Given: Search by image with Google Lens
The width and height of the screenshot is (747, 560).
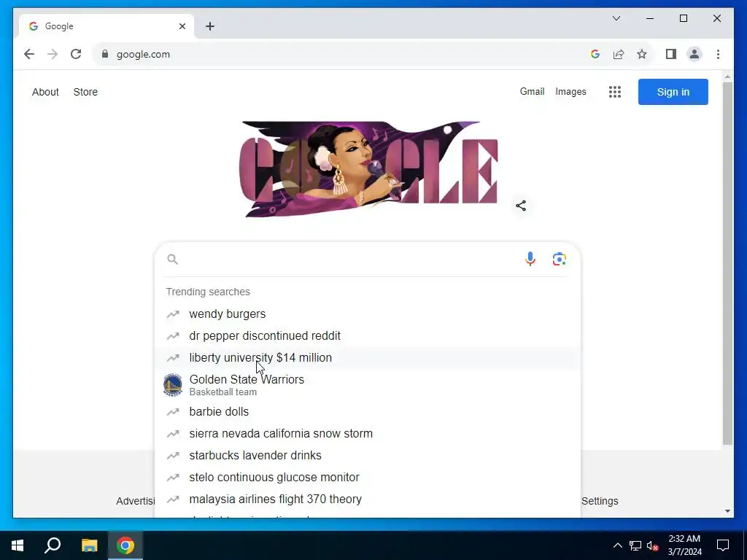Looking at the screenshot, I should 560,259.
